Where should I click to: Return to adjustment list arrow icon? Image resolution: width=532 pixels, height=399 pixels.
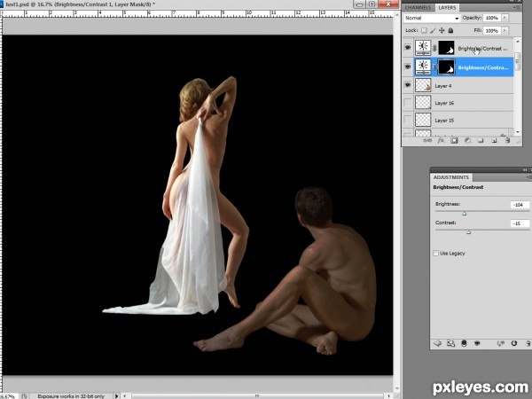tap(437, 343)
